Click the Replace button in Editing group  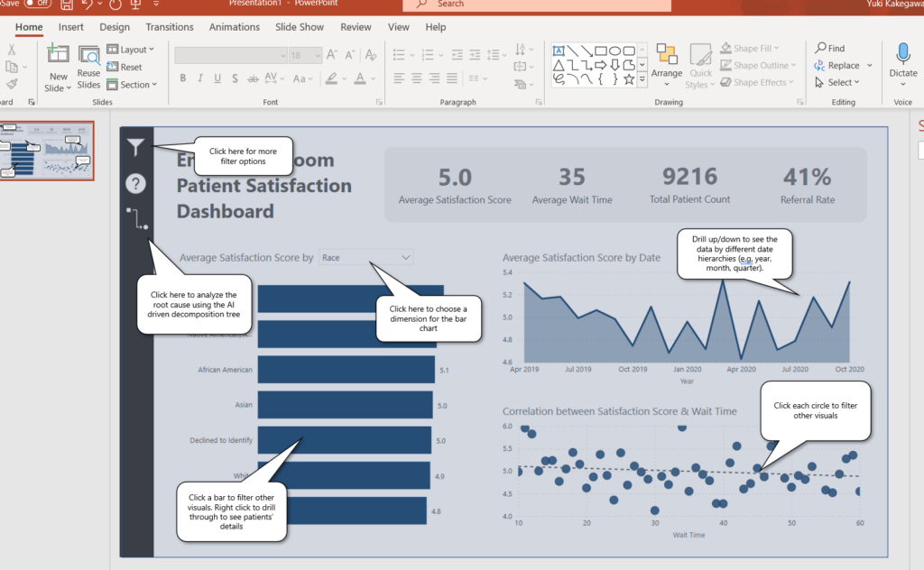pyautogui.click(x=843, y=65)
